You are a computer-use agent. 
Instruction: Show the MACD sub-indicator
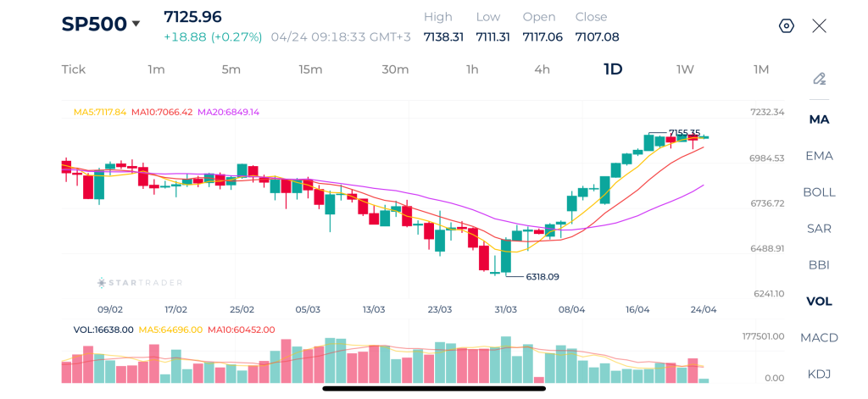point(819,338)
